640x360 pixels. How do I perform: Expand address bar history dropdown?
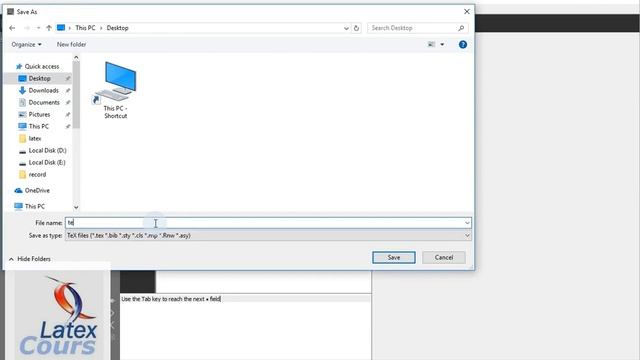(x=346, y=28)
